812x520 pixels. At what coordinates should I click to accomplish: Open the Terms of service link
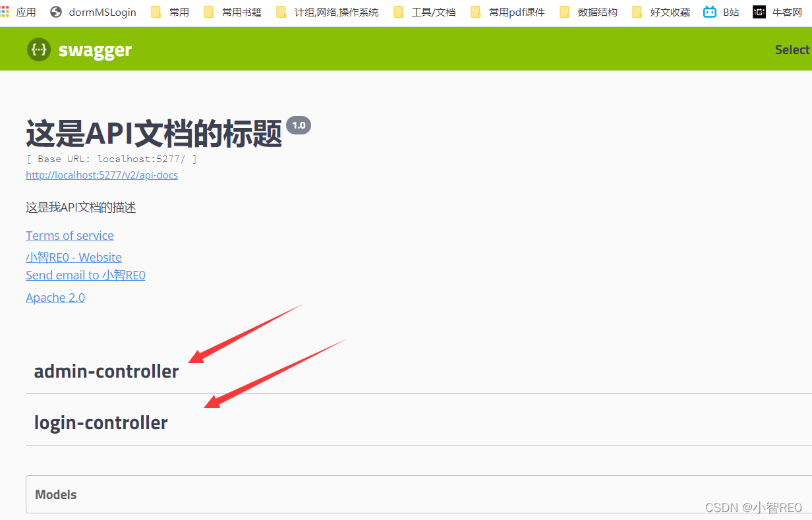tap(70, 236)
